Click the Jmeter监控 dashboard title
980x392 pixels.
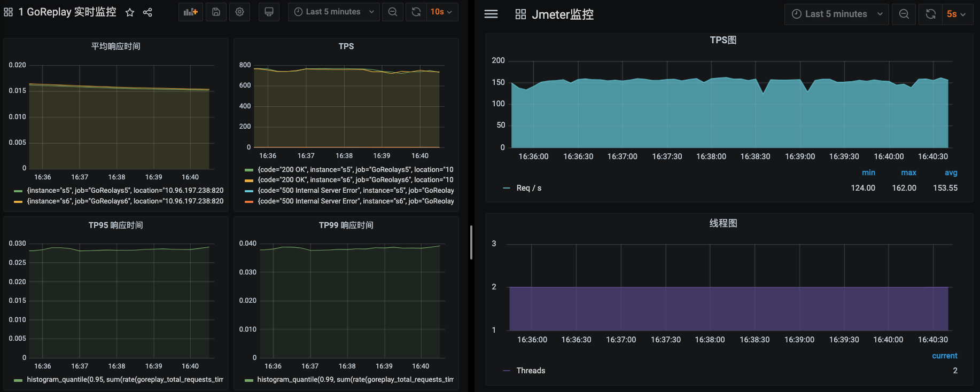[563, 14]
